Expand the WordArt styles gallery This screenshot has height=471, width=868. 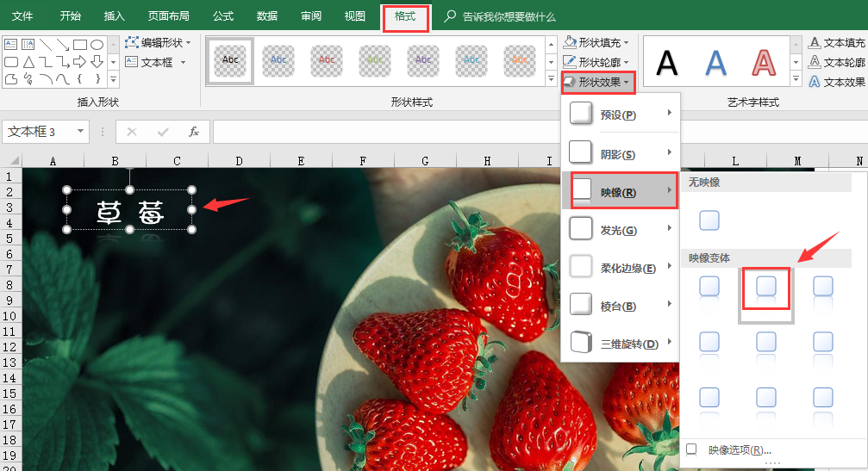click(x=796, y=79)
